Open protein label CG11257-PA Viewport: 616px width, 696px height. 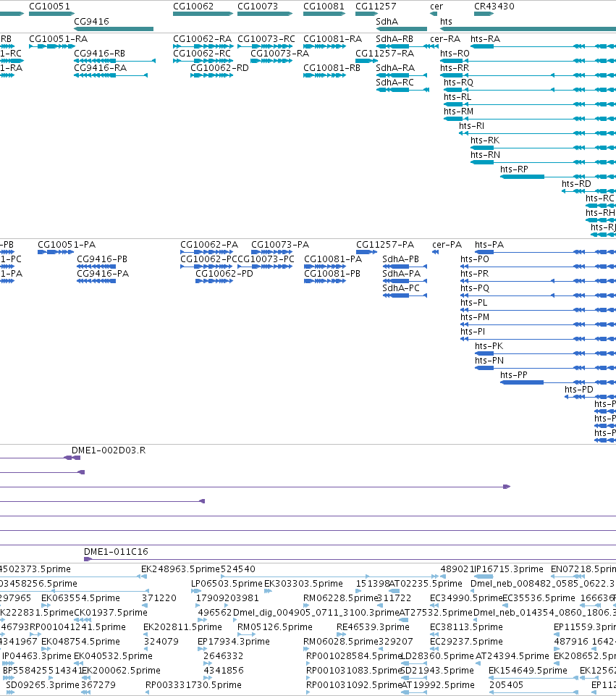coord(385,244)
